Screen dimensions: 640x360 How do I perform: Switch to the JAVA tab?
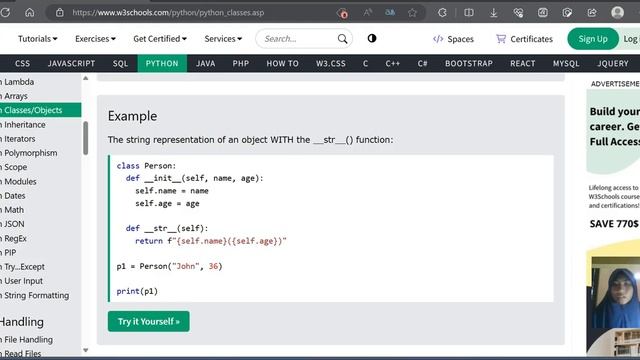click(x=206, y=63)
